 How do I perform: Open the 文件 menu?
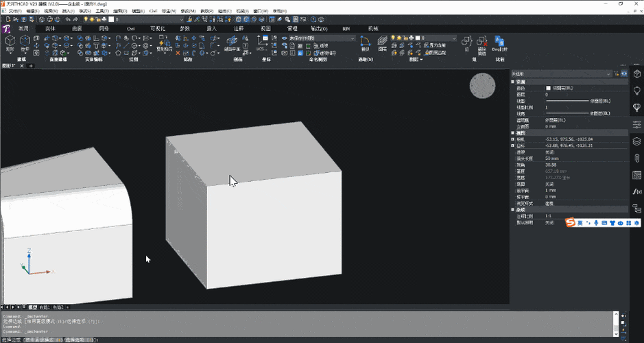[14, 12]
